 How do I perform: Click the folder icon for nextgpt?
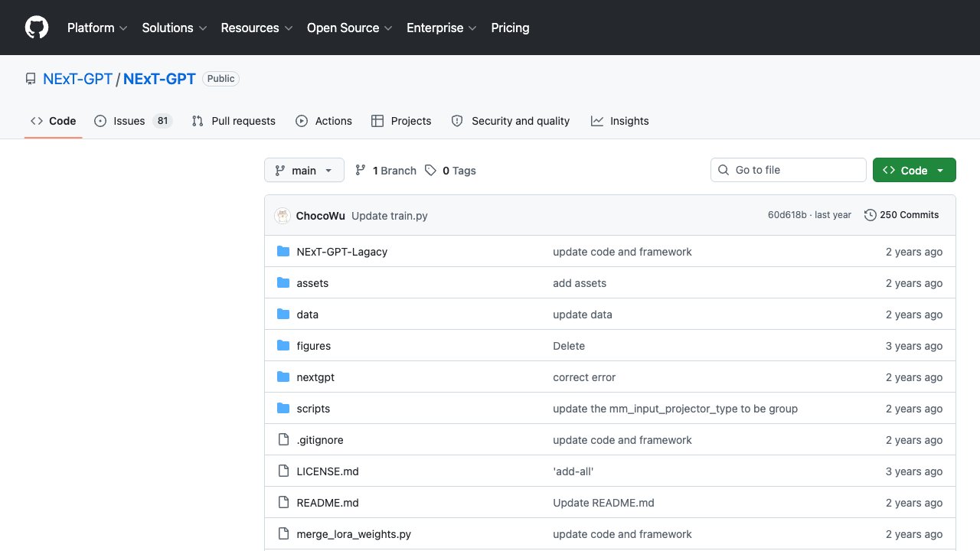click(x=283, y=377)
